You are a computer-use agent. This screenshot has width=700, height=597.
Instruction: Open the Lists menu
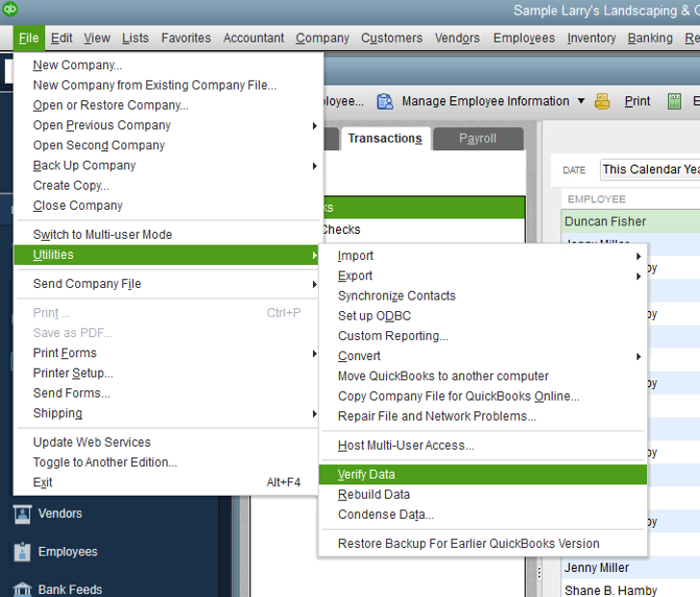tap(135, 39)
